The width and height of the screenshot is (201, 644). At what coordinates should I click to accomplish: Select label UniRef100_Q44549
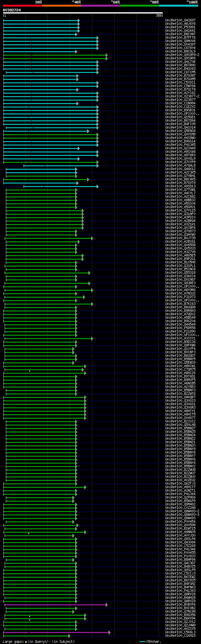point(180,325)
